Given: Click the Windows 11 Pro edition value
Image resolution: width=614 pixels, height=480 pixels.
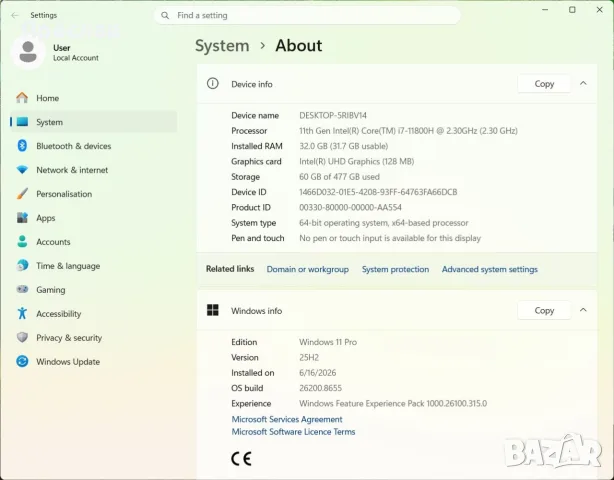Looking at the screenshot, I should click(x=328, y=342).
